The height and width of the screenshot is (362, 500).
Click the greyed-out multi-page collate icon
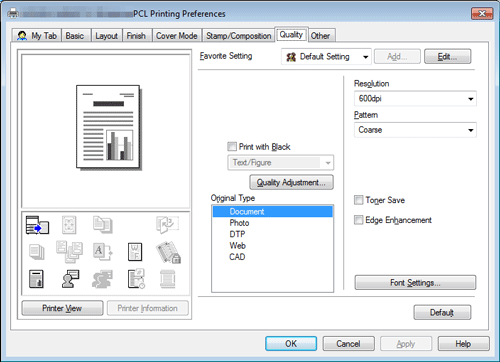tap(69, 252)
